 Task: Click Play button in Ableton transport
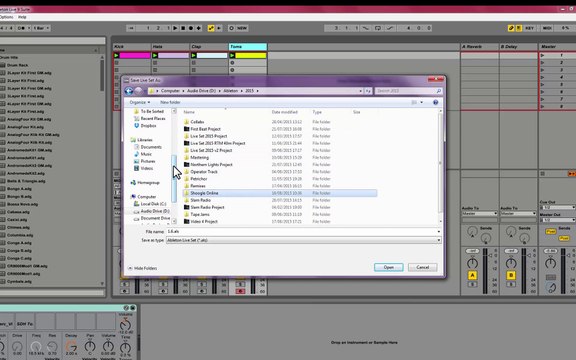point(175,28)
